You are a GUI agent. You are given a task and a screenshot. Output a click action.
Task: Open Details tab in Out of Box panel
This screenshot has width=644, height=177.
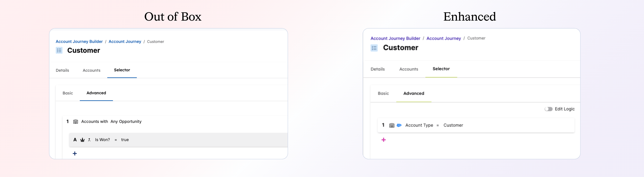[x=62, y=70]
